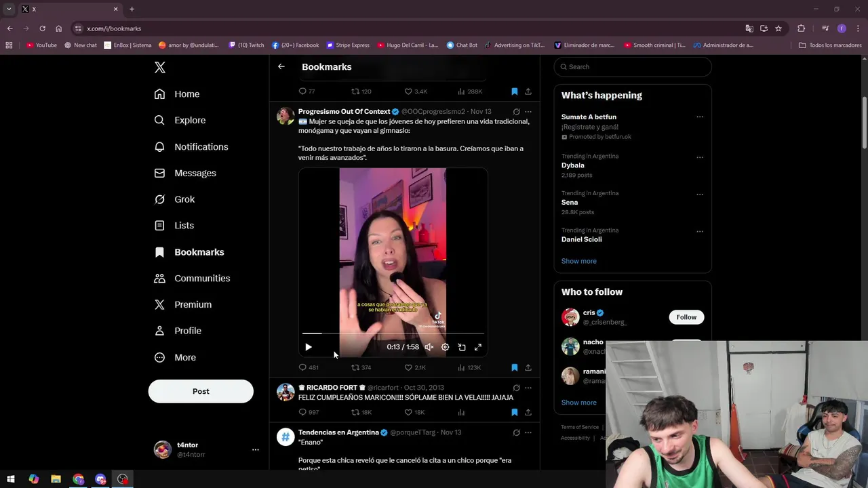
Task: Open Grok in left sidebar
Action: pos(174,199)
